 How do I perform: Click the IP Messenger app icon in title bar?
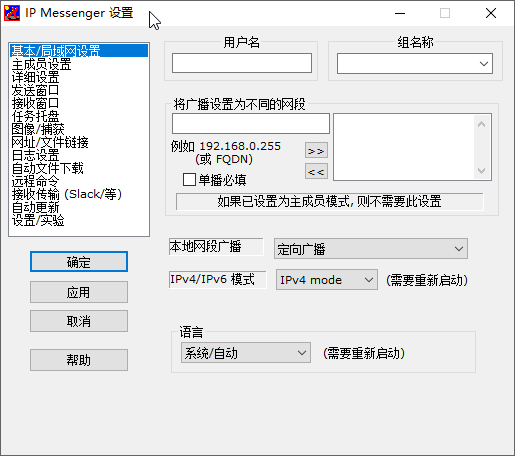(x=12, y=13)
